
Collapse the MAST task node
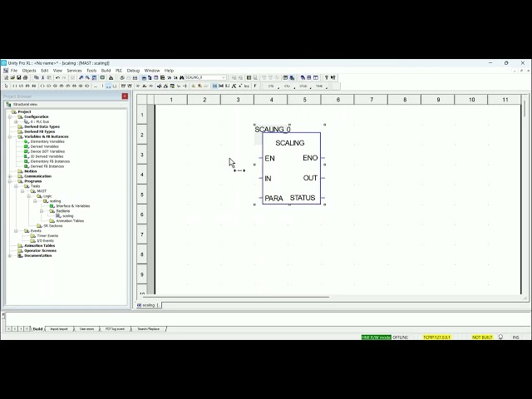point(22,191)
